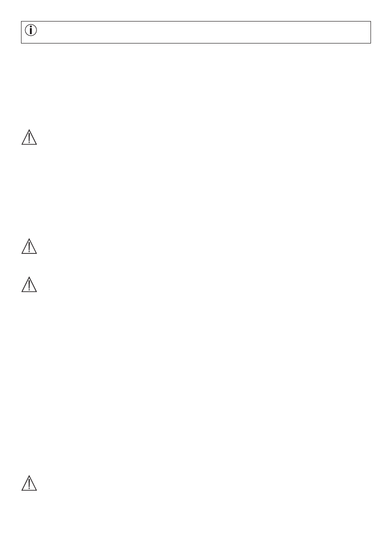
Task: Click the bordered rectangle surrounding the info icon
Action: point(196,32)
